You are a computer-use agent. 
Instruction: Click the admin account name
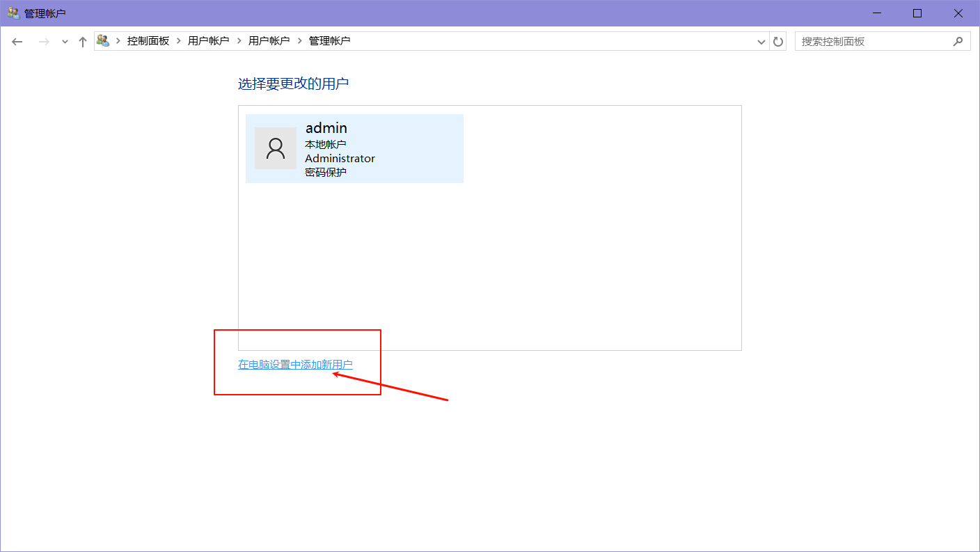tap(326, 128)
